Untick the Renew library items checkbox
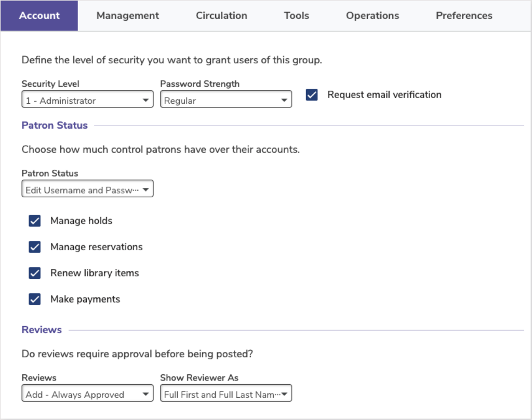The height and width of the screenshot is (420, 532). coord(35,273)
